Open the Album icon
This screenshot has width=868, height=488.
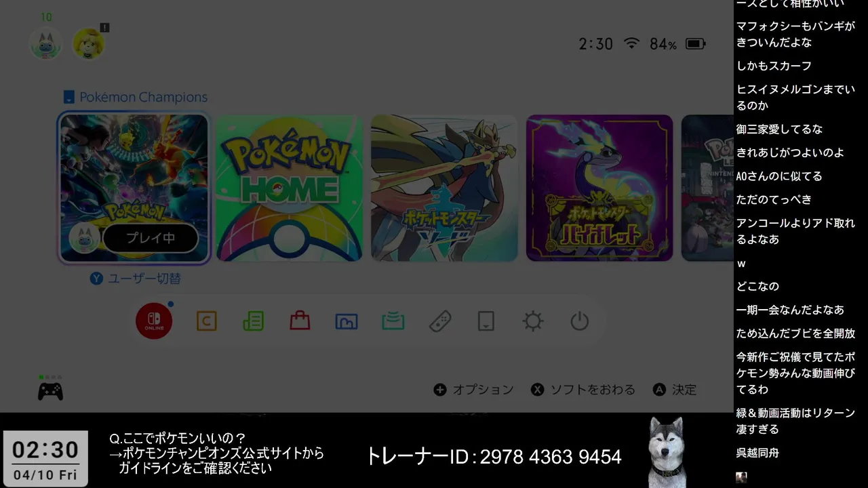[x=347, y=321]
